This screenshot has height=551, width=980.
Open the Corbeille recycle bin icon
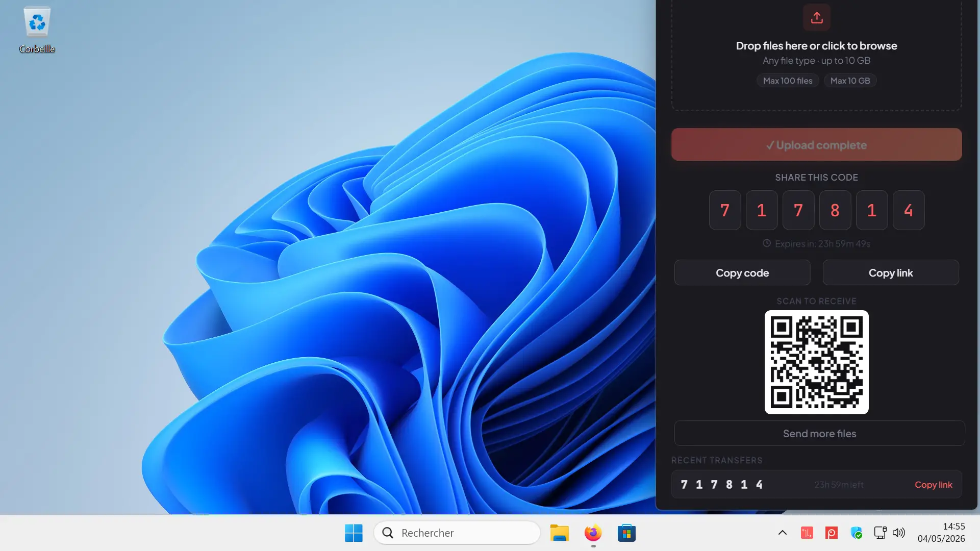[37, 30]
